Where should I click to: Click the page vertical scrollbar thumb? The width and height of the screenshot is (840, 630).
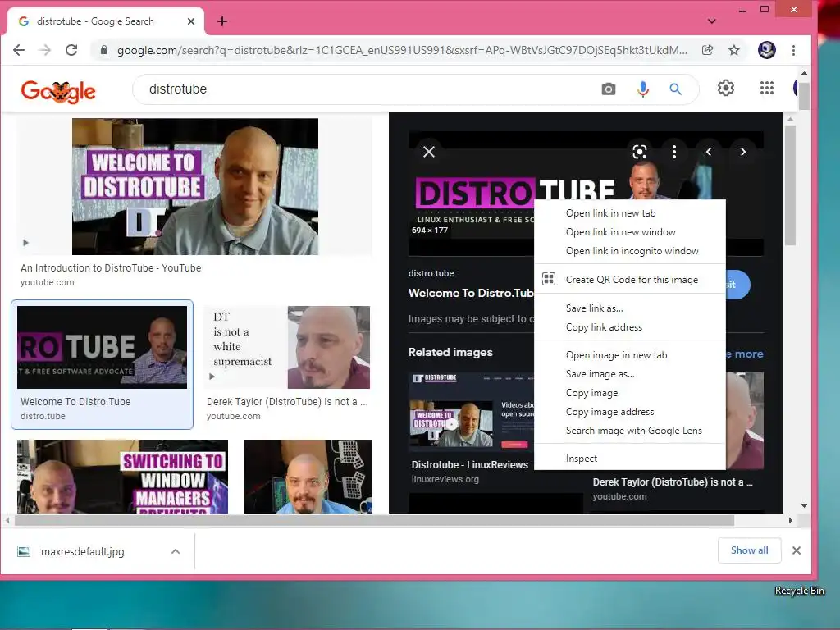coord(804,95)
